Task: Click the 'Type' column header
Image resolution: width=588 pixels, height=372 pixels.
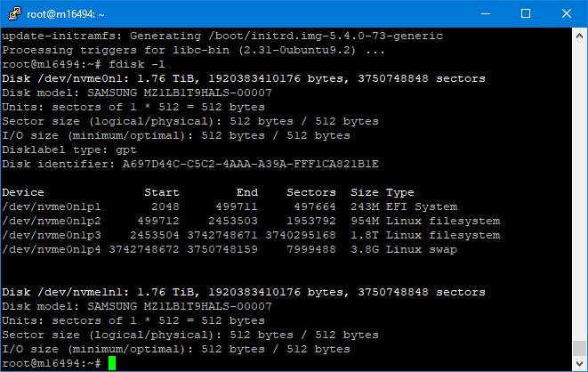Action: pos(400,192)
